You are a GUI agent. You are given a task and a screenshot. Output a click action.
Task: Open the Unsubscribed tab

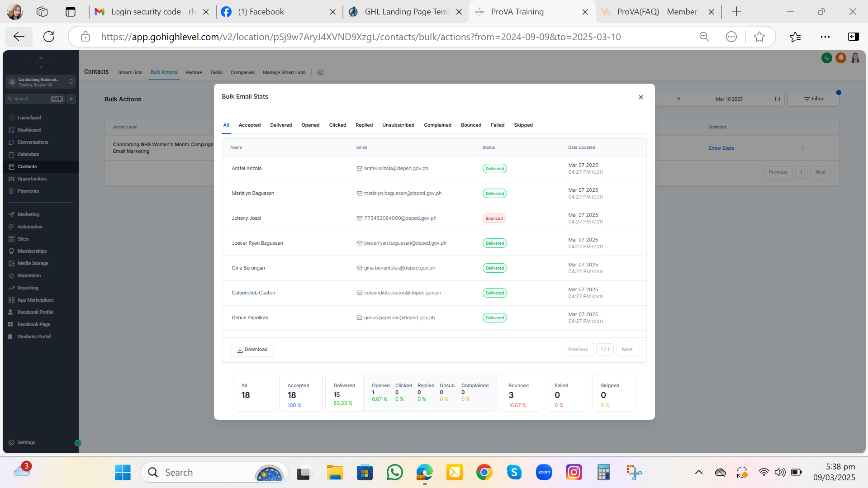pos(398,125)
